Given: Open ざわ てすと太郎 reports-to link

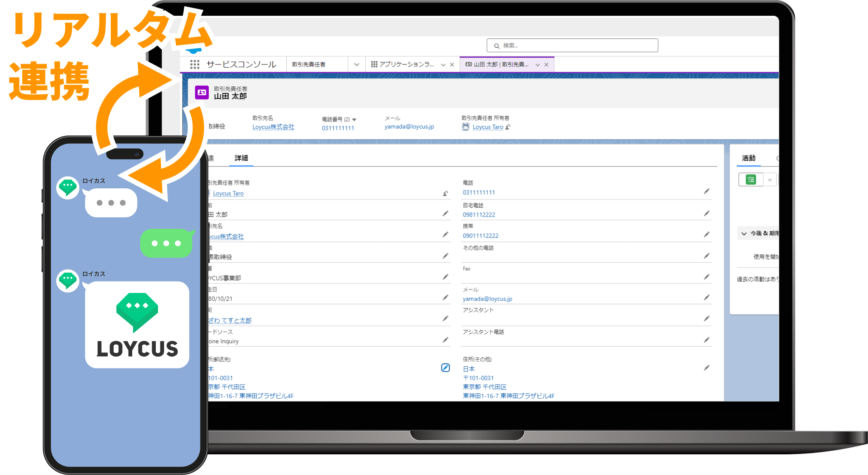Looking at the screenshot, I should 230,321.
